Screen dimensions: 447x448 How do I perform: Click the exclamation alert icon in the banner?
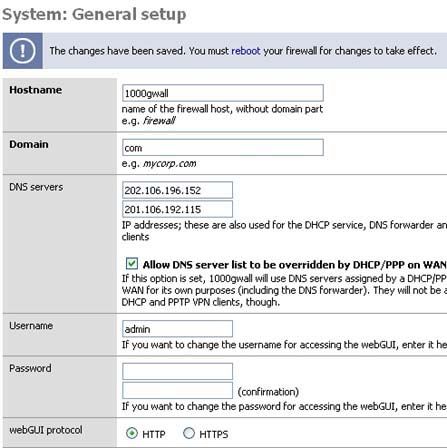(23, 51)
